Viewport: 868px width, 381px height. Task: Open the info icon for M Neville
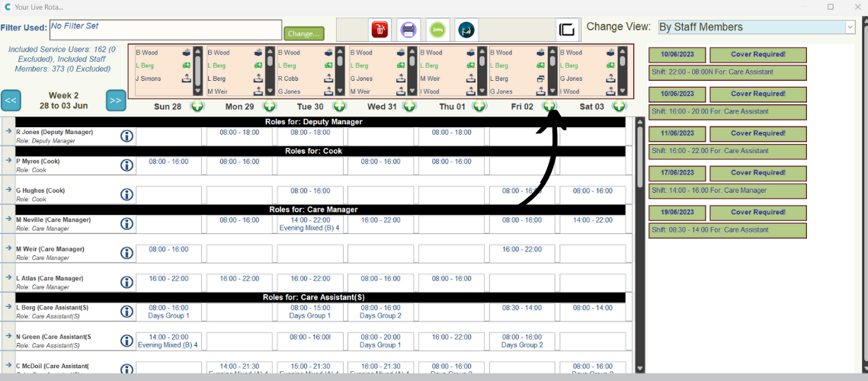point(127,224)
